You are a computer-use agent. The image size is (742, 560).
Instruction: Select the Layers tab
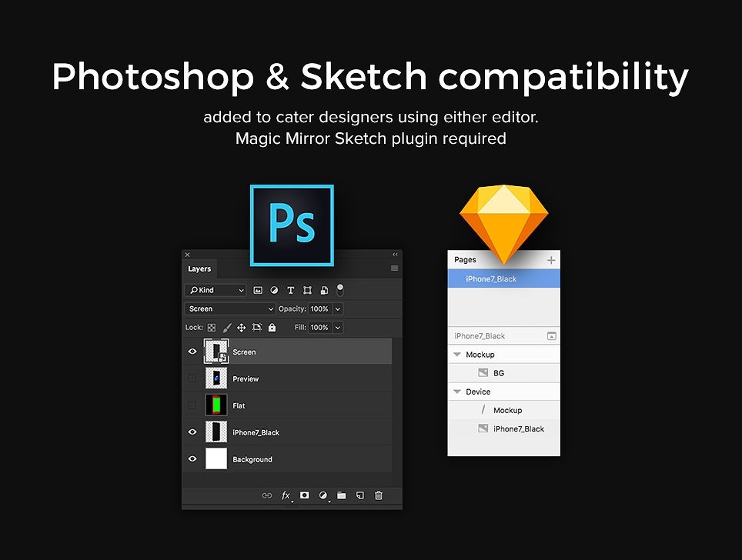point(199,268)
